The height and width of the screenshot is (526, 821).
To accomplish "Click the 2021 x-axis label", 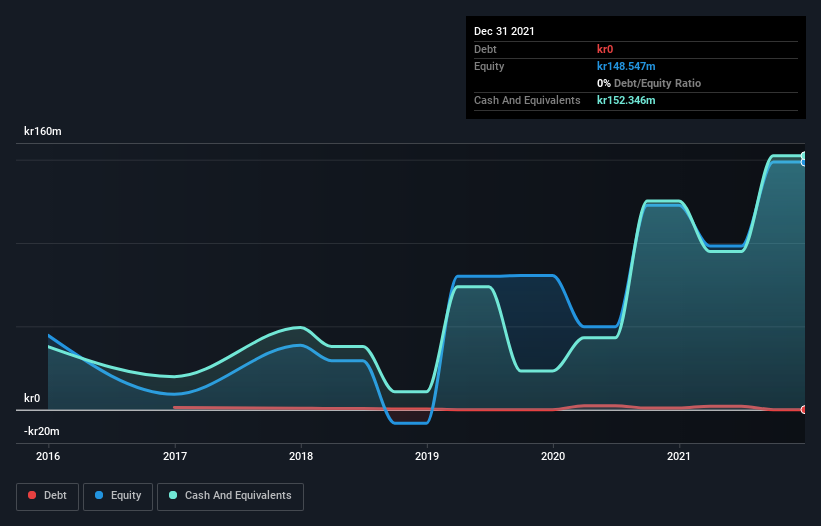I will point(679,456).
